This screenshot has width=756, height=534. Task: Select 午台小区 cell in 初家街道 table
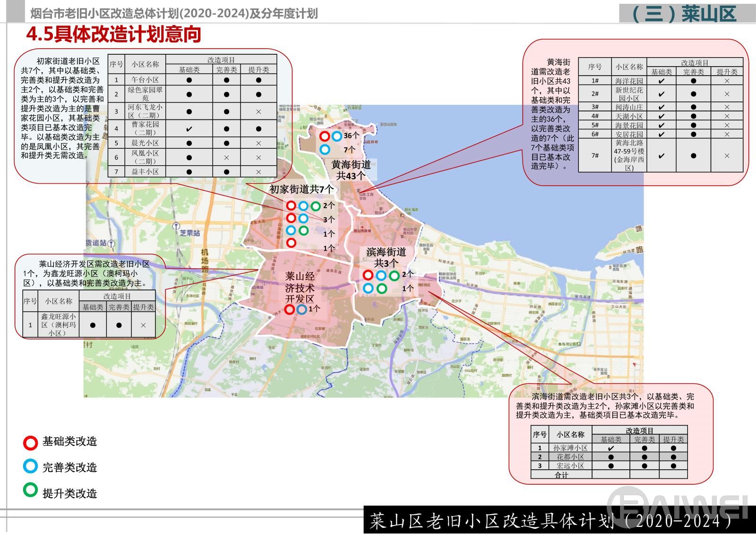tap(145, 80)
